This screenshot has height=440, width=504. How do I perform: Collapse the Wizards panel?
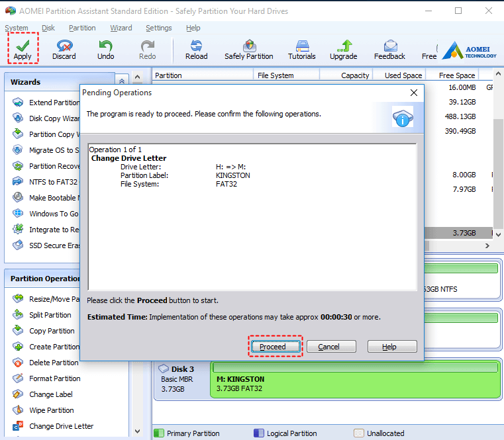(x=122, y=81)
